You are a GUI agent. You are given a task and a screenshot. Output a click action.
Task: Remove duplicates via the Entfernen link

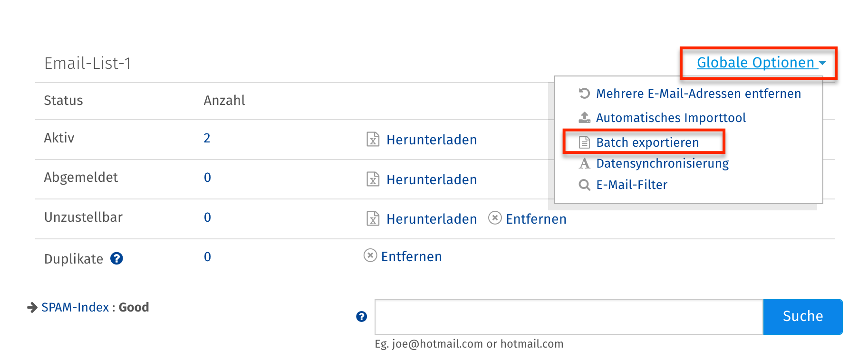coord(411,256)
